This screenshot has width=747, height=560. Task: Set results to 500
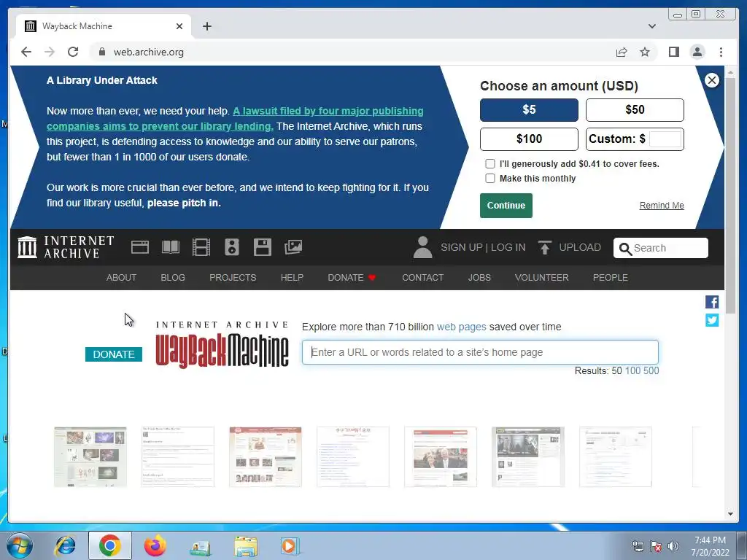pos(651,371)
